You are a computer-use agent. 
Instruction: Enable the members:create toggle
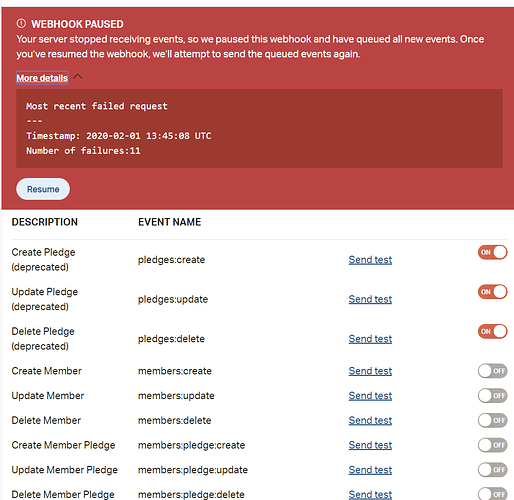492,371
